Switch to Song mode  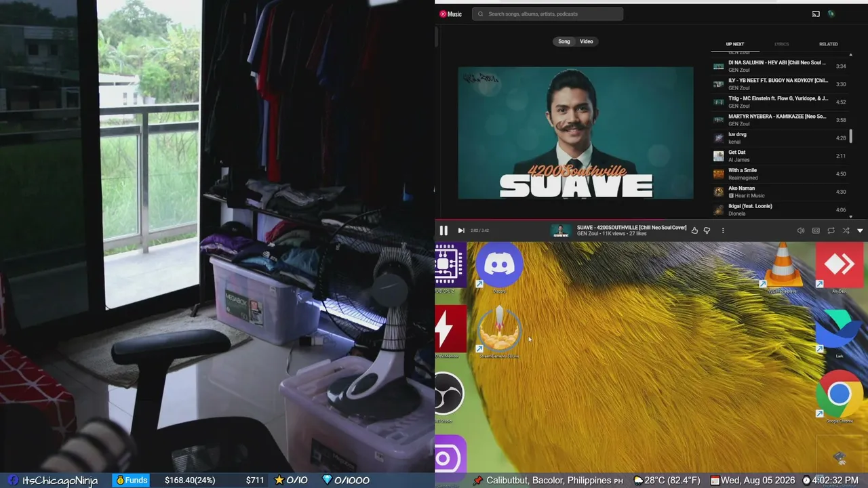(564, 41)
